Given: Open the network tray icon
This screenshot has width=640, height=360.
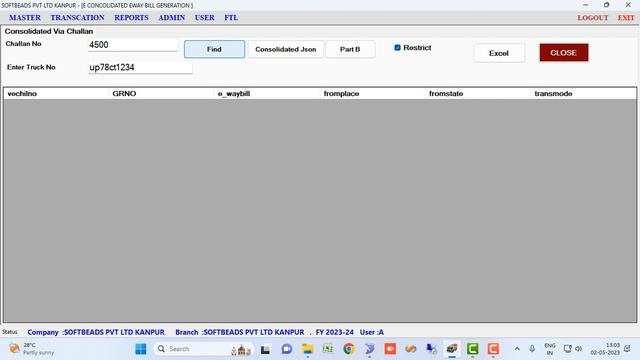Looking at the screenshot, I should (567, 349).
